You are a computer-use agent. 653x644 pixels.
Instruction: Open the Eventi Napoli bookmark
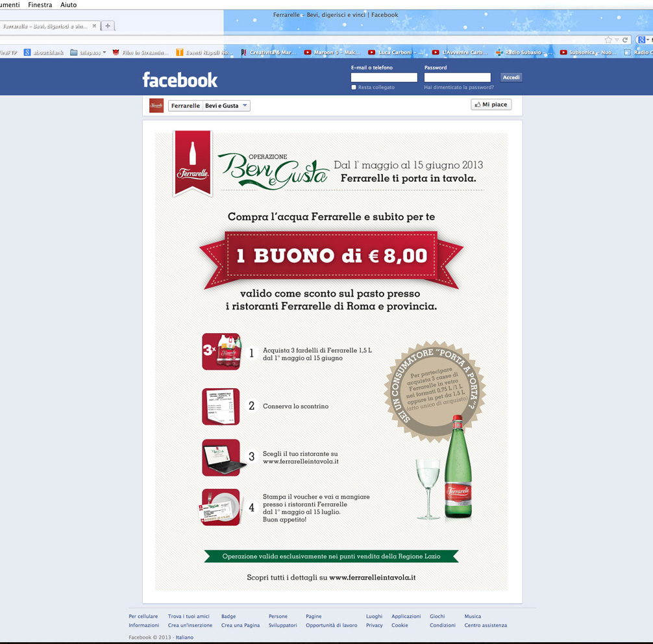204,53
